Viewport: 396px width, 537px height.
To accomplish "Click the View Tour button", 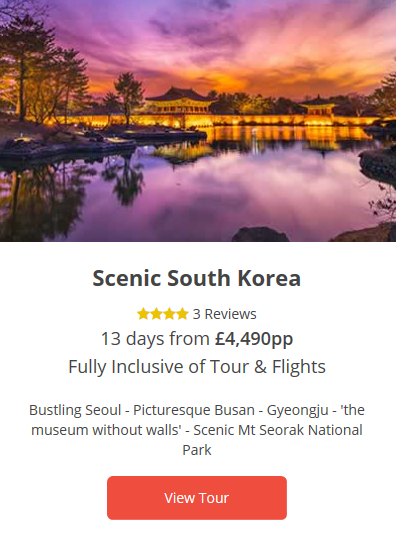I will [197, 498].
